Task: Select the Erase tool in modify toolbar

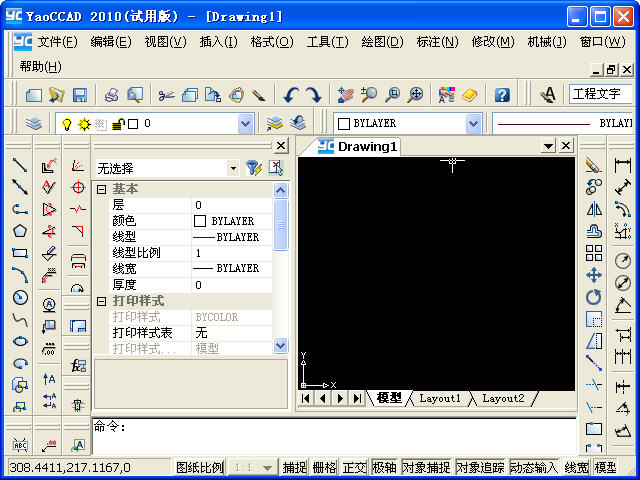Action: [x=593, y=165]
